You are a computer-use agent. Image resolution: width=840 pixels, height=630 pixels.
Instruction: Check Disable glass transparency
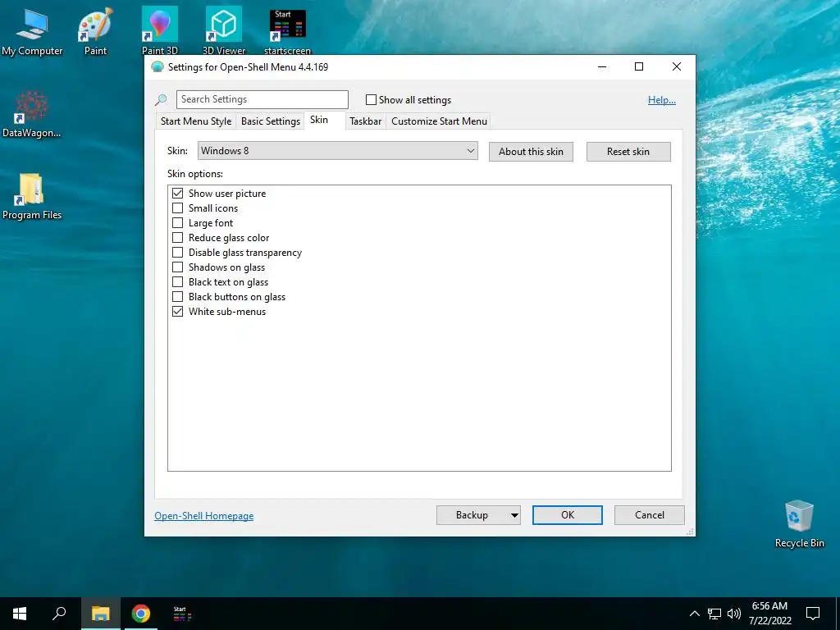[177, 253]
